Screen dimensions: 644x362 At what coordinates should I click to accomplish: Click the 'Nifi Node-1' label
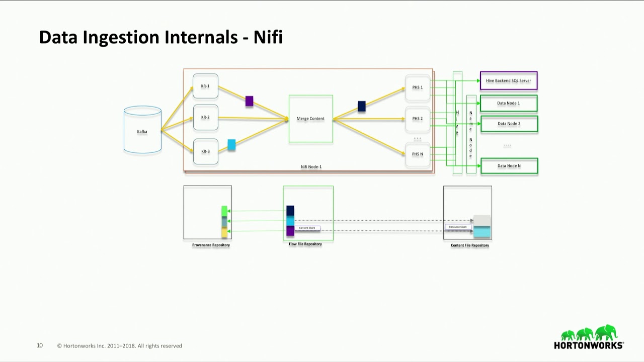pyautogui.click(x=311, y=167)
